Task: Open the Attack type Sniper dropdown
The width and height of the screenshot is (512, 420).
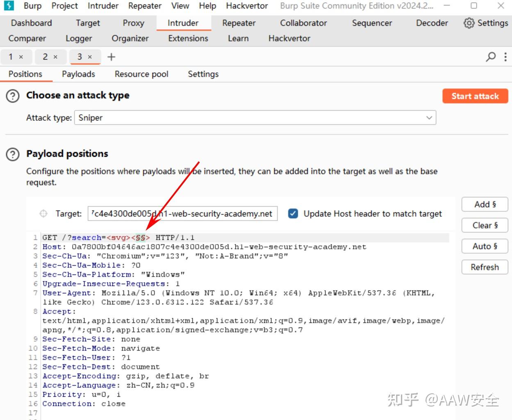Action: tap(255, 118)
